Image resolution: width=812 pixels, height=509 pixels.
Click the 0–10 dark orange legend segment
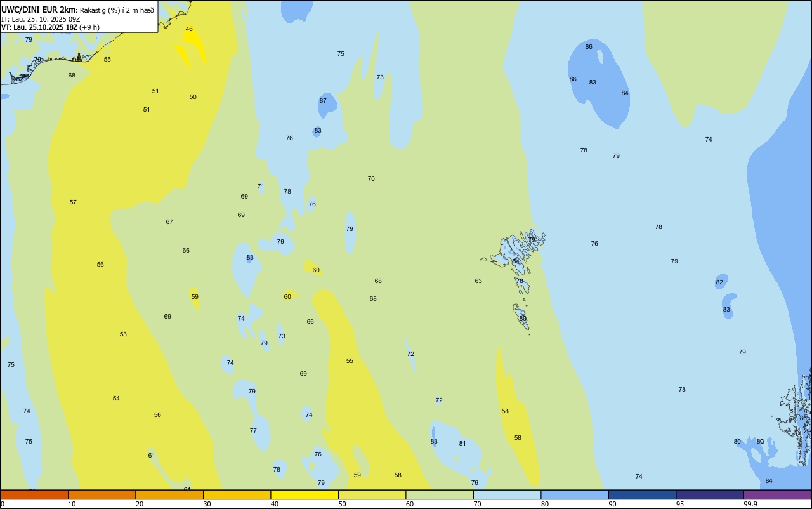[34, 494]
